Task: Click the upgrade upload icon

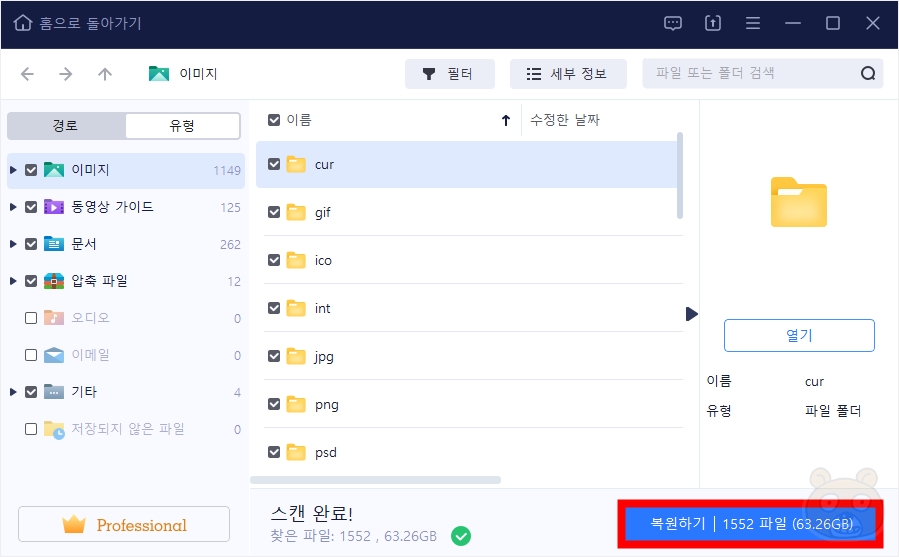Action: point(713,23)
